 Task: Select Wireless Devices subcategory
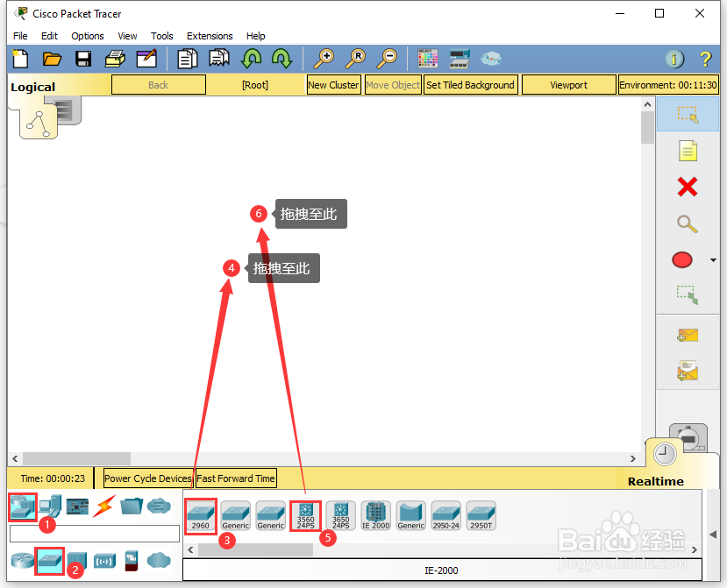point(104,561)
